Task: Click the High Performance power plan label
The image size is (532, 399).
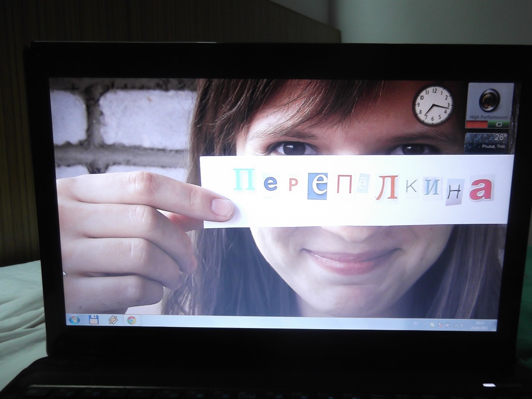Action: [x=488, y=118]
